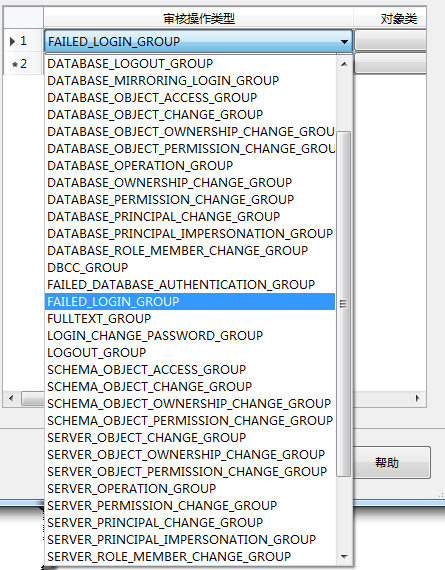The image size is (445, 570).
Task: Choose DATABASE_MIRRORING_LOGIN_GROUP option
Action: 190,81
